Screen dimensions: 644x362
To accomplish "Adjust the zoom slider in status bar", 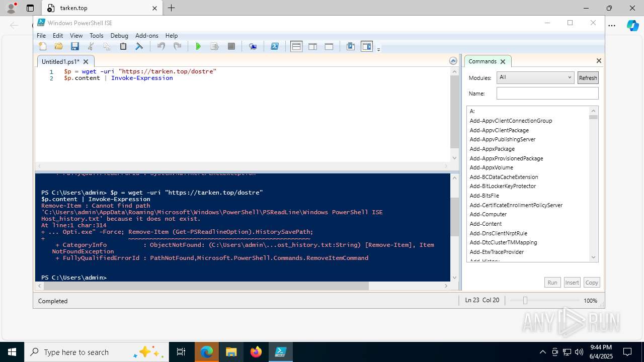I will [x=525, y=300].
